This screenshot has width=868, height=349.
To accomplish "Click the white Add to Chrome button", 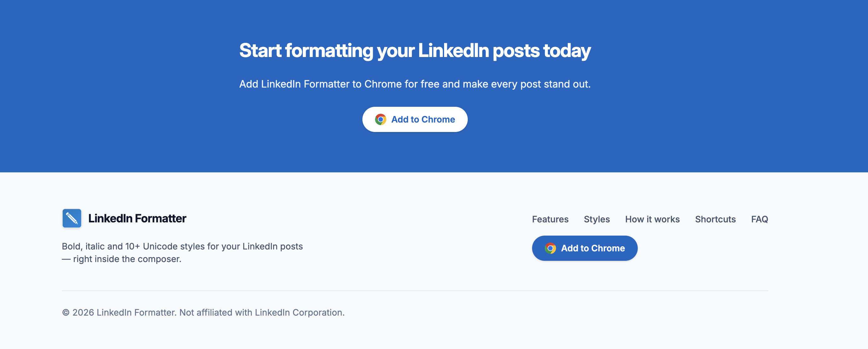I will [x=415, y=119].
